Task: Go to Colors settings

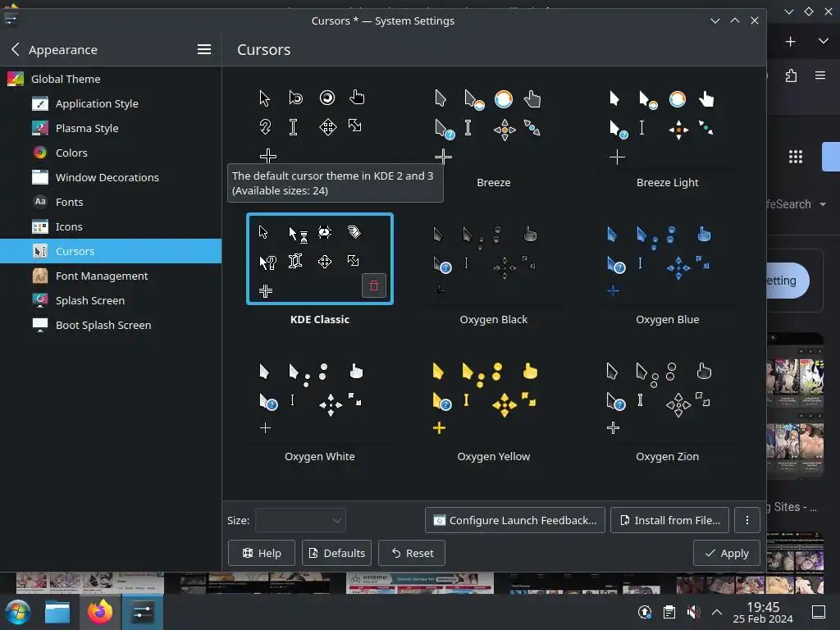Action: [x=111, y=153]
